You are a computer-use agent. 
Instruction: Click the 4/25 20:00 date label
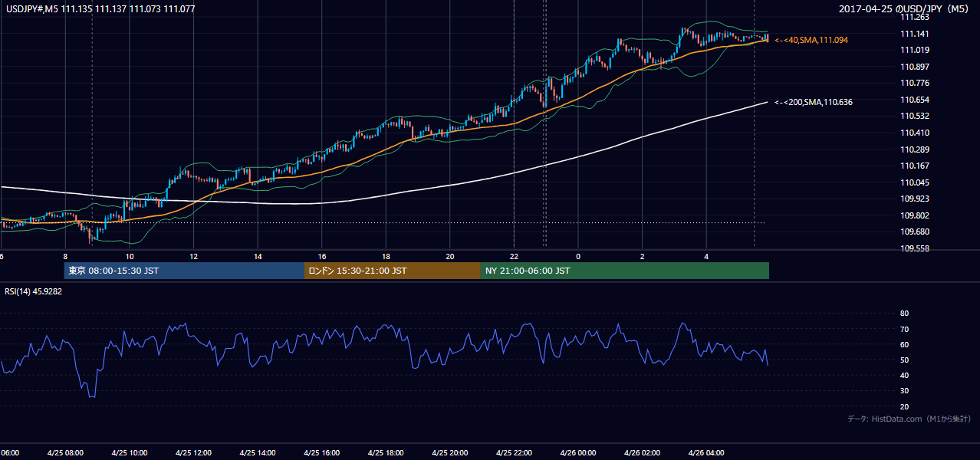point(449,453)
